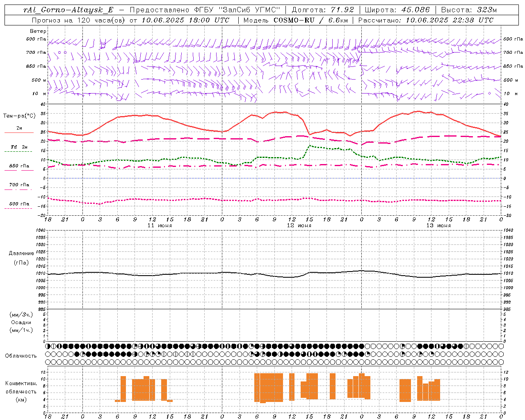Click the 11 июня date label
Screen dimensions: 525x420
[x=160, y=226]
